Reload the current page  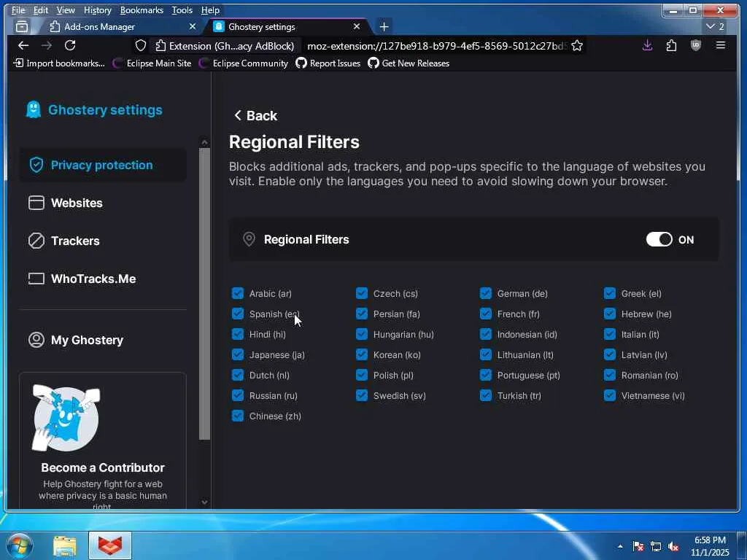pos(70,45)
